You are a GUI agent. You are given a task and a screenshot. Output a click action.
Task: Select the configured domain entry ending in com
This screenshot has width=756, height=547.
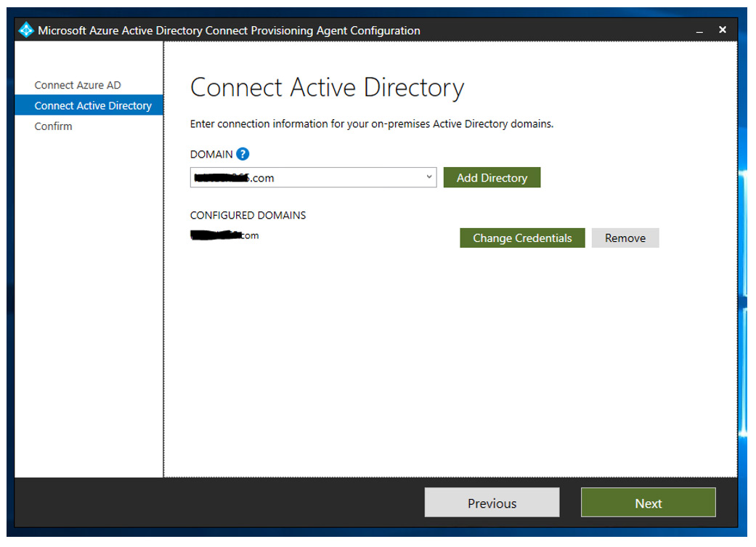(224, 235)
